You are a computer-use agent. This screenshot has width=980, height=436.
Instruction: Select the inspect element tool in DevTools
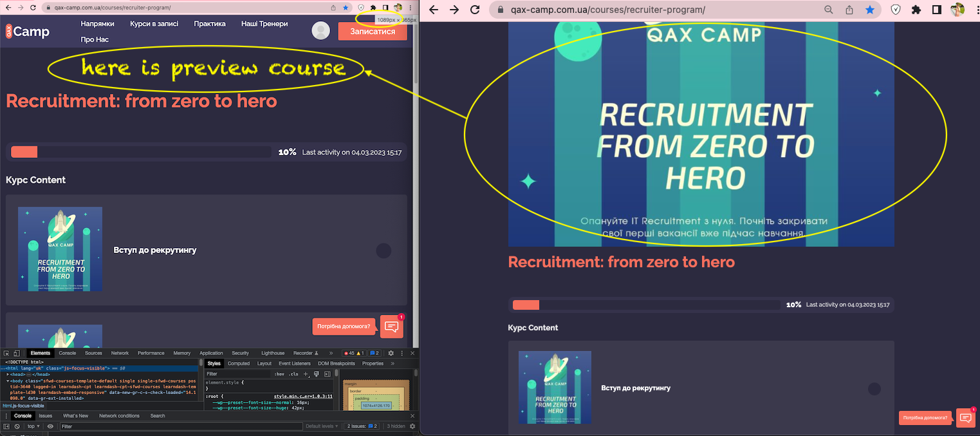coord(5,353)
